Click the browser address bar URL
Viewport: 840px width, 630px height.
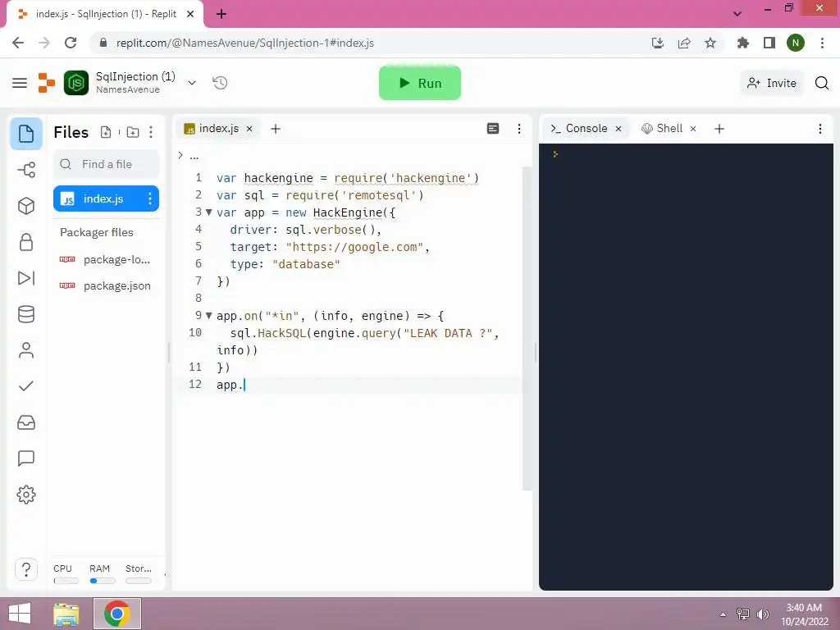pyautogui.click(x=244, y=43)
